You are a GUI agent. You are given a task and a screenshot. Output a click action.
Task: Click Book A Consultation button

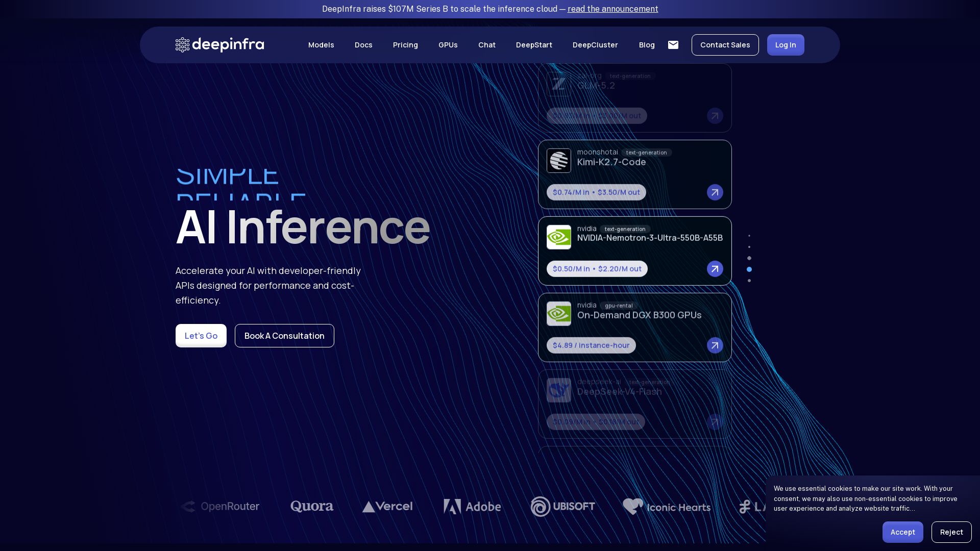(x=284, y=336)
